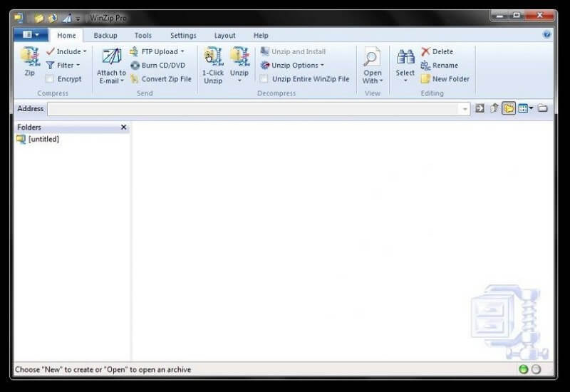Toggle the Folders pane icon
Image resolution: width=570 pixels, height=392 pixels.
pos(509,108)
